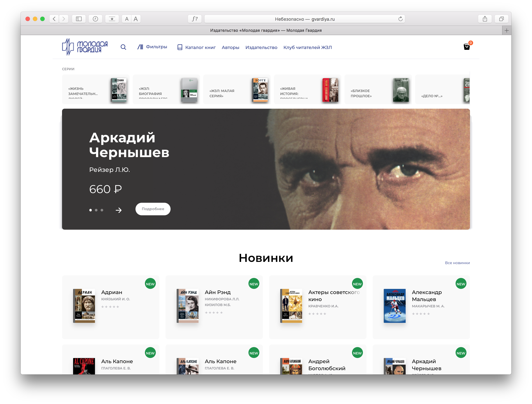Go to the Авторы menu item

tap(230, 47)
